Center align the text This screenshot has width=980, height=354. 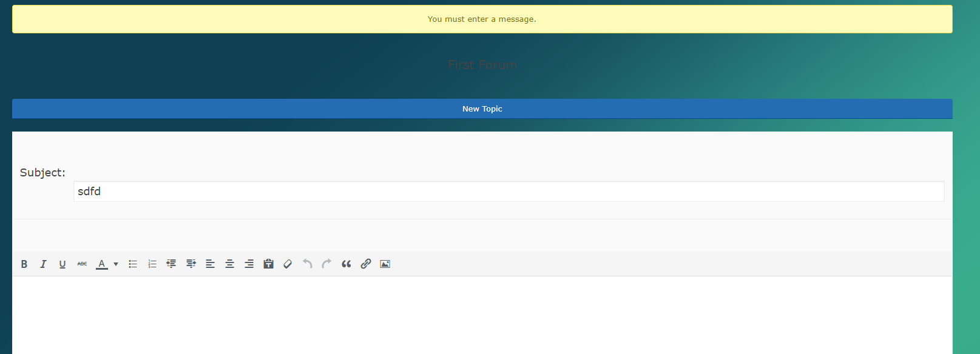[230, 264]
